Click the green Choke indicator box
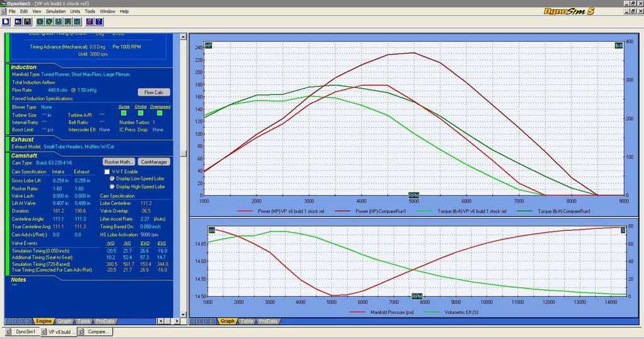The image size is (644, 339). 140,113
